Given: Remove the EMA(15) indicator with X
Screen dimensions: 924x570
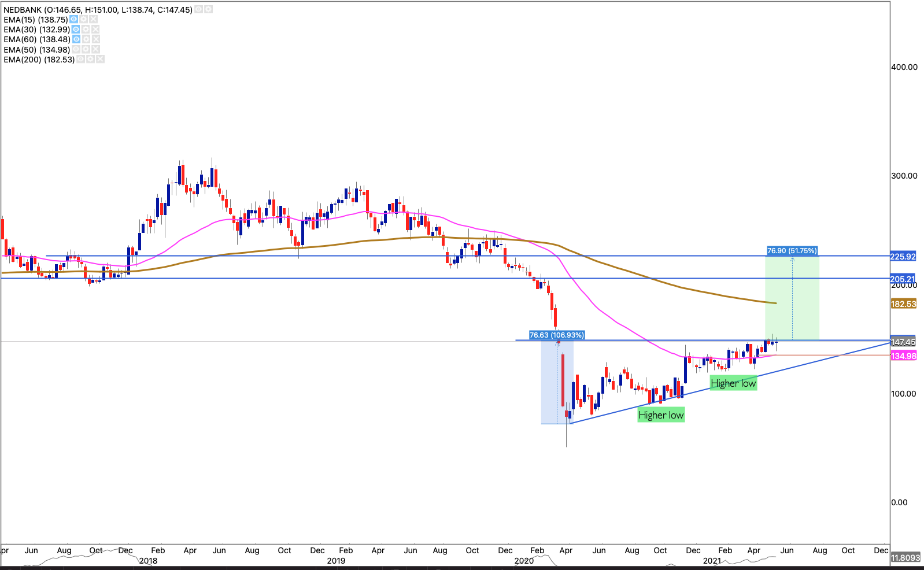Looking at the screenshot, I should (93, 20).
